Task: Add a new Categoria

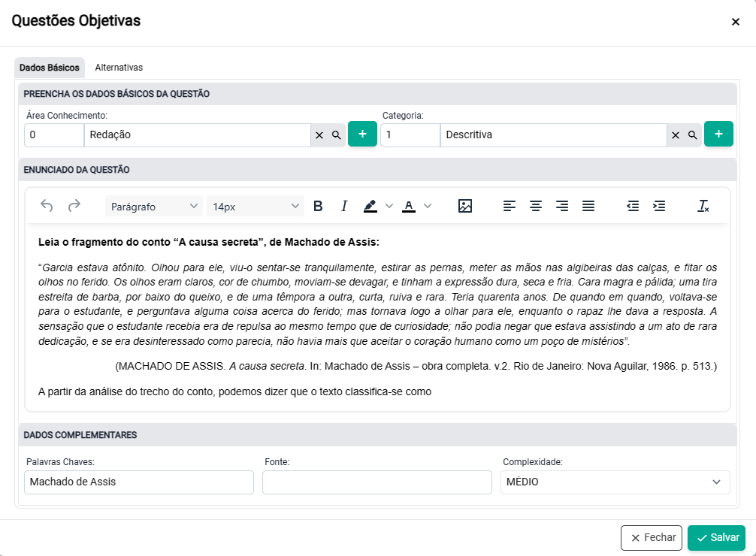Action: pos(718,134)
